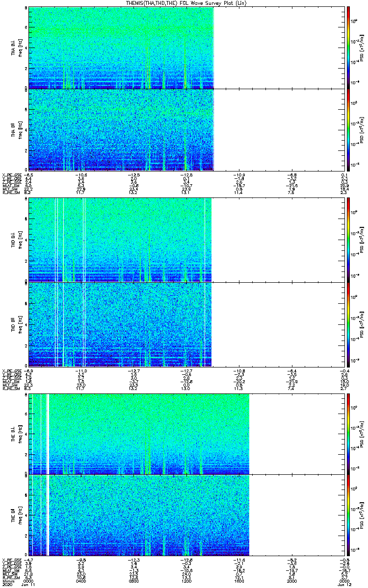Select the THA B-parallel spectrogram panel
368x588 pixels.
(185, 129)
